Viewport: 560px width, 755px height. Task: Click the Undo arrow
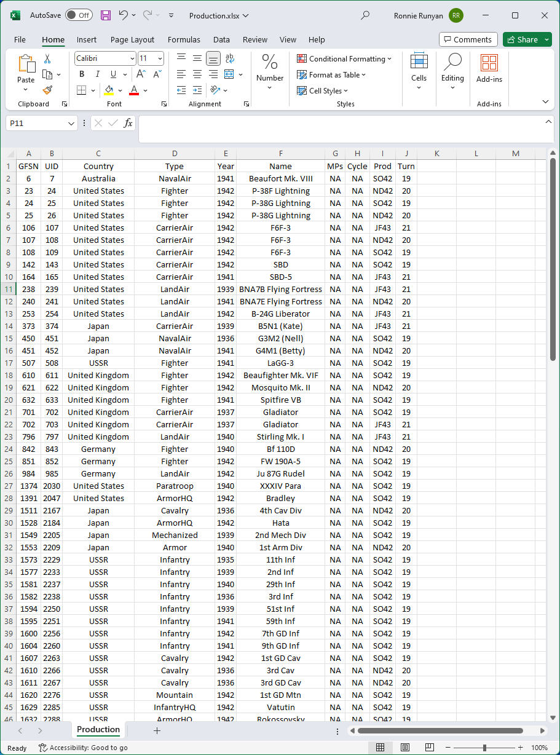(x=124, y=15)
